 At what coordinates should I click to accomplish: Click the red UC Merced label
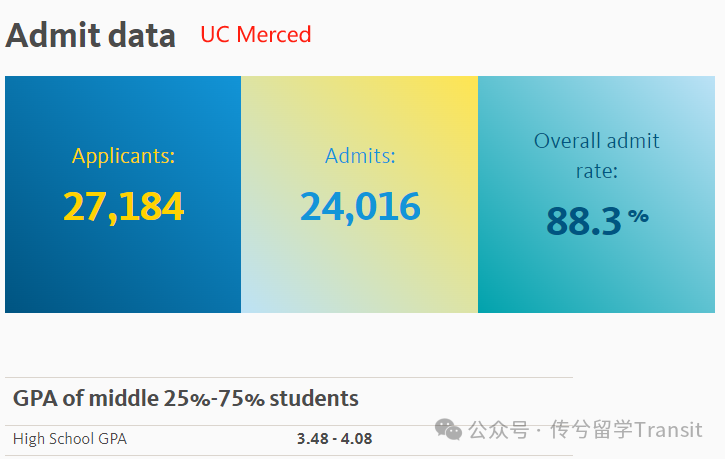(256, 35)
